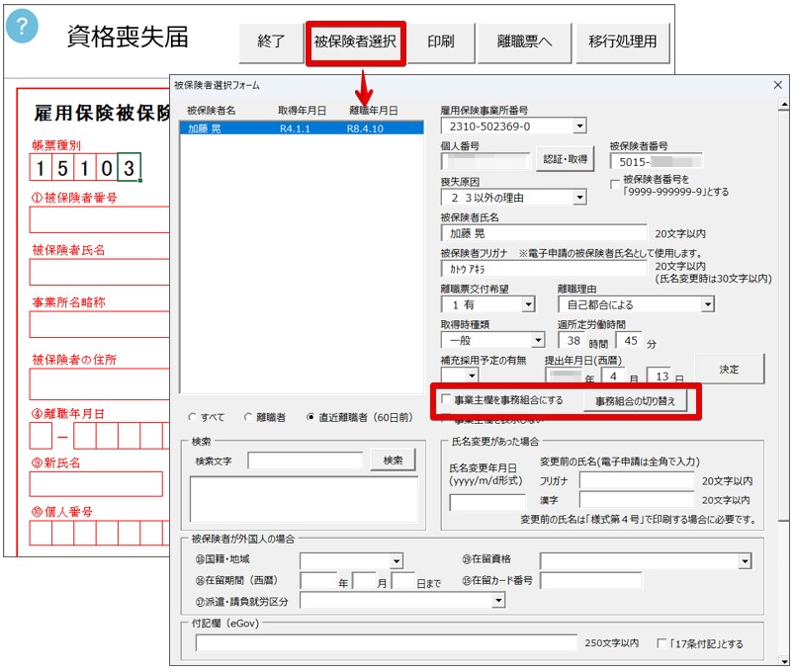Toggle the 被保険者番号を 9999-999999-9 checkbox
This screenshot has height=672, width=795.
[x=616, y=184]
